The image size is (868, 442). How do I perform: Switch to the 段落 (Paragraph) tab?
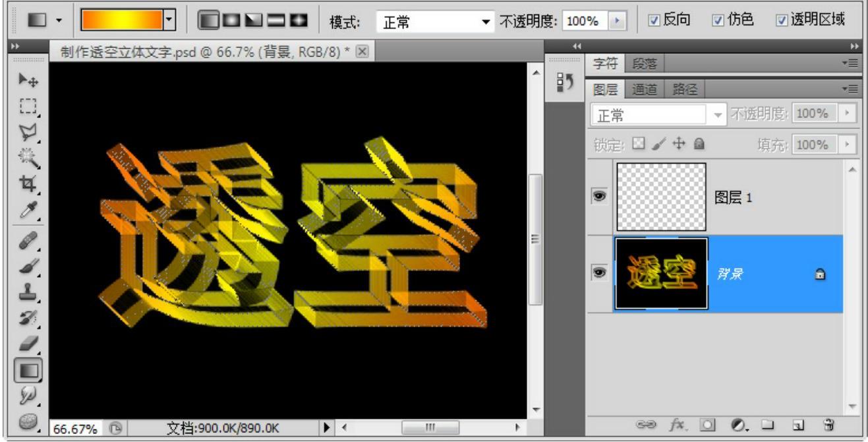[x=644, y=64]
